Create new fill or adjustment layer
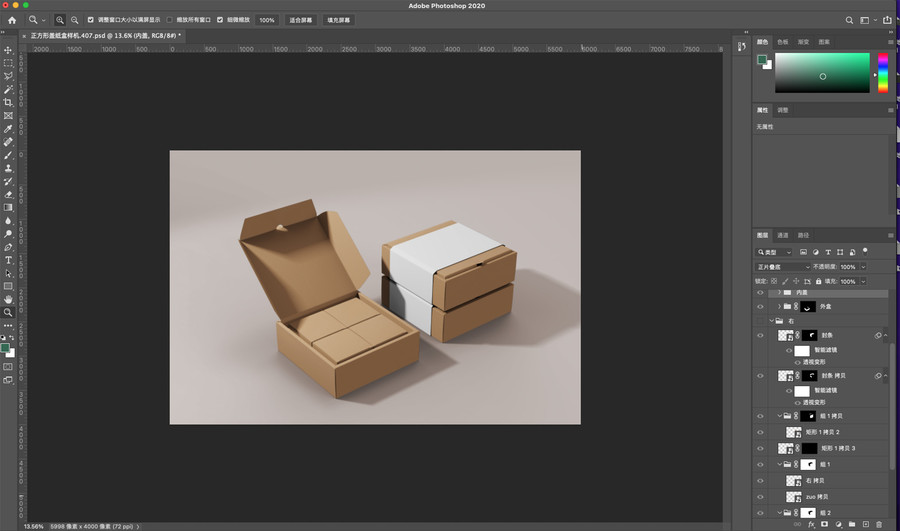This screenshot has height=531, width=900. point(839,524)
